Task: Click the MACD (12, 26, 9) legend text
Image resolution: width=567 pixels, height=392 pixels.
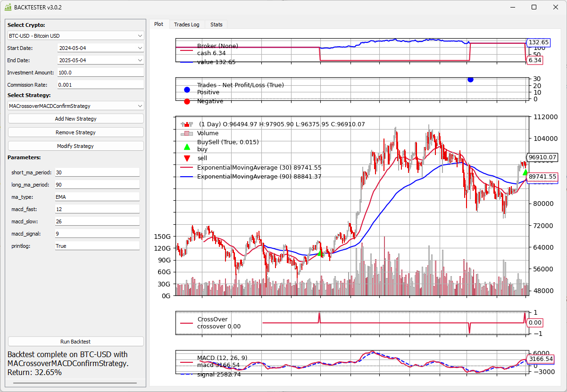Action: click(x=222, y=358)
